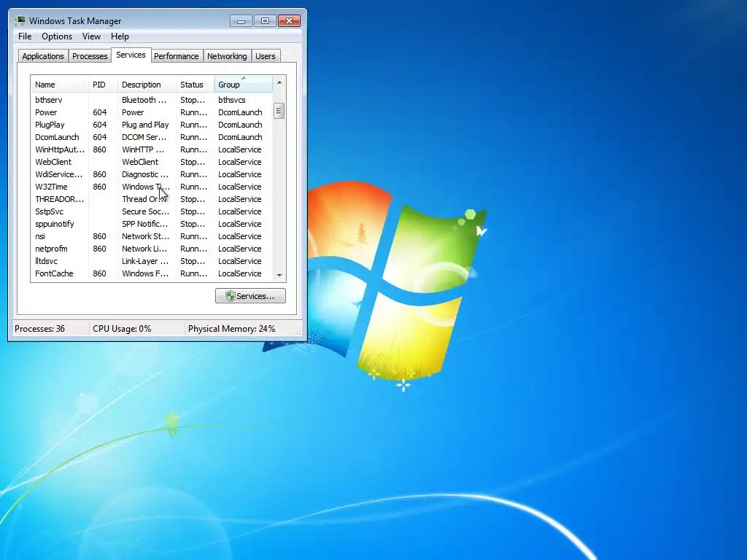Click Physical Memory: 24% status entry
The image size is (747, 560).
[x=231, y=329]
